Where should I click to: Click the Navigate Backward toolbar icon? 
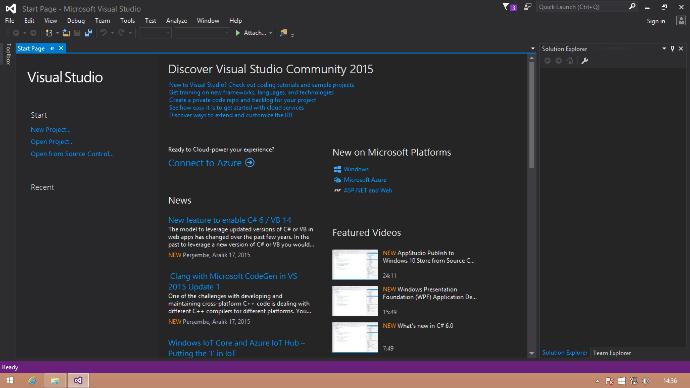pyautogui.click(x=16, y=33)
